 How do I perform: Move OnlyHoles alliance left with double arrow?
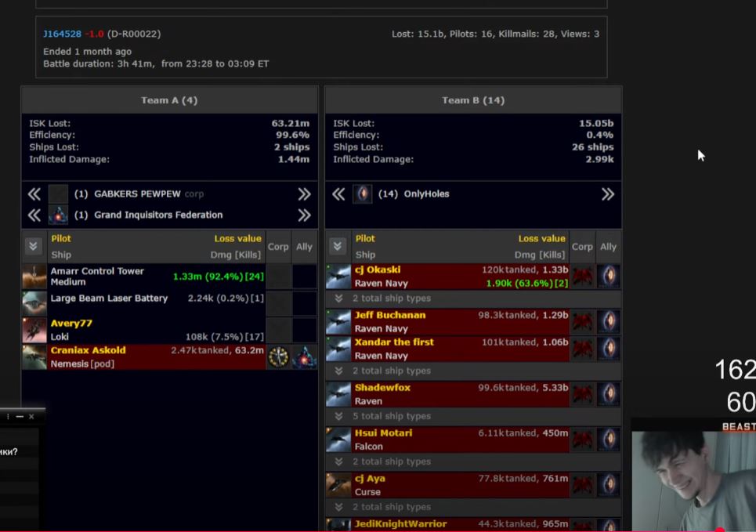pos(338,194)
